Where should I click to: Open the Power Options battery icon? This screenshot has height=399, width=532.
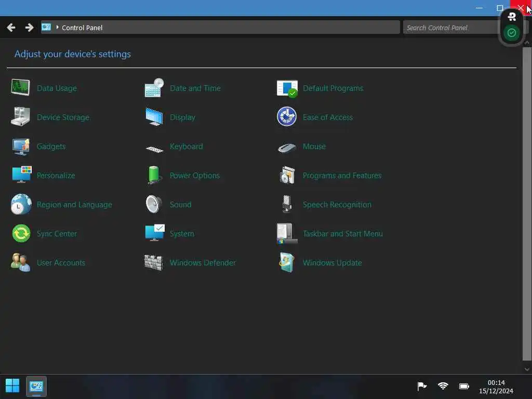[x=154, y=175]
